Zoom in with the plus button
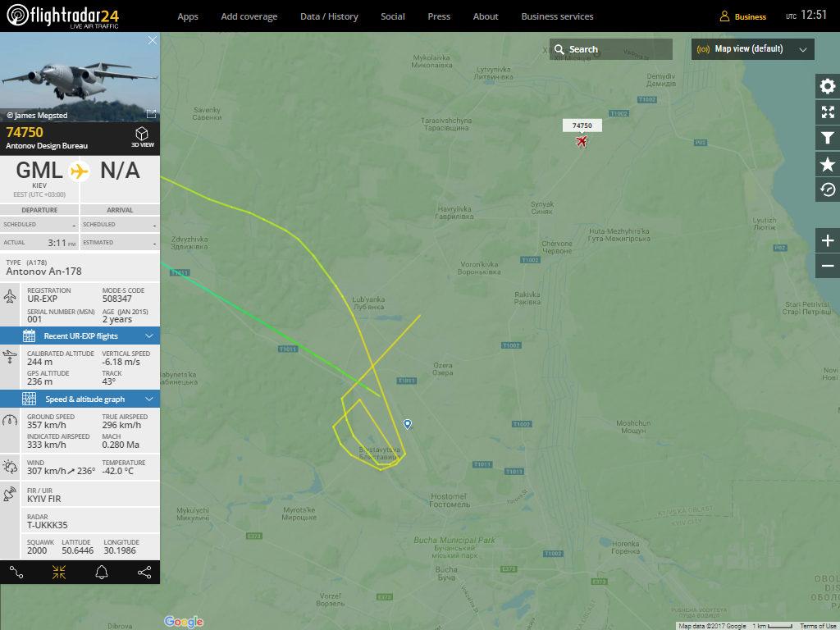The height and width of the screenshot is (630, 840). (827, 240)
